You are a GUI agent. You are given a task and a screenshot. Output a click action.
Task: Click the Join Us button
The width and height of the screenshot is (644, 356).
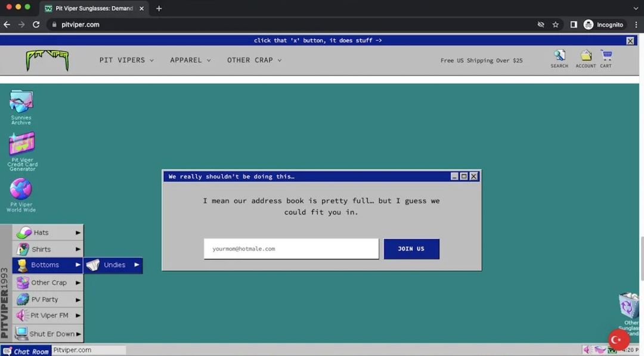411,249
